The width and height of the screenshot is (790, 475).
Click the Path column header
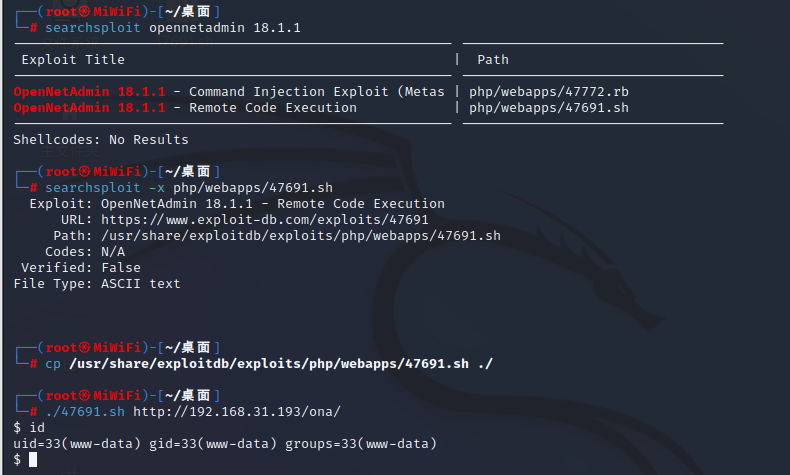[493, 59]
